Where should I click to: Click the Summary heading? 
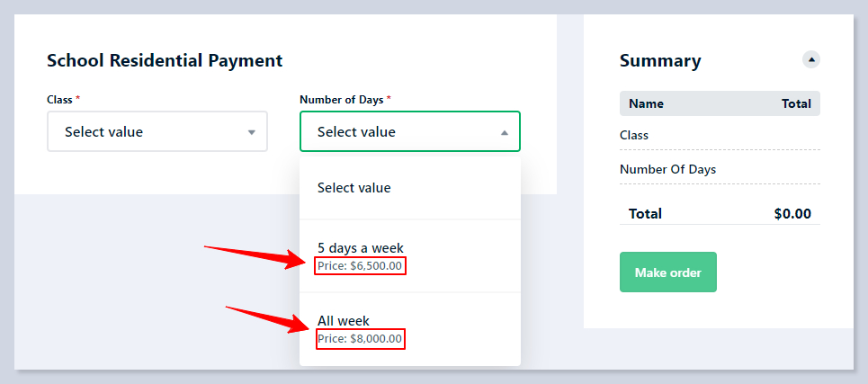660,61
